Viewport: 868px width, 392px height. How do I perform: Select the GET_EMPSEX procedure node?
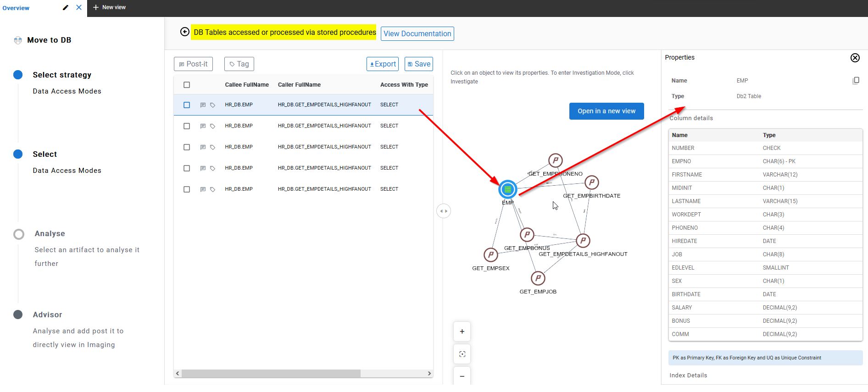[x=490, y=255]
